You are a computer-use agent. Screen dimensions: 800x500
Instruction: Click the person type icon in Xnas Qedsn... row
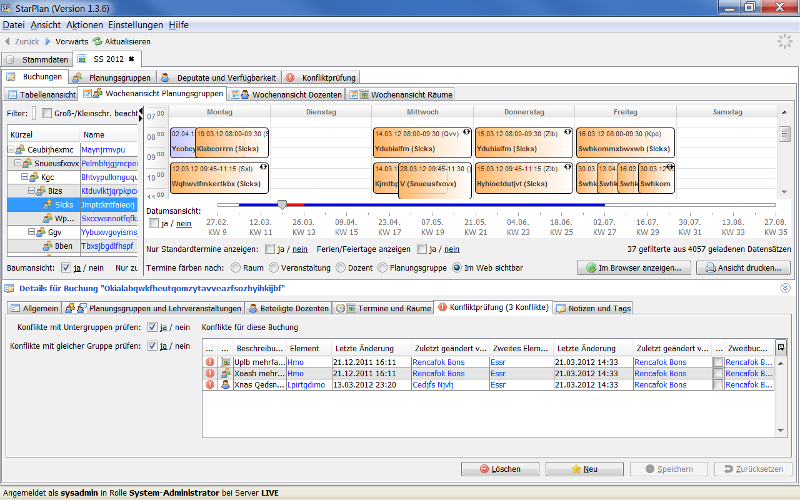225,385
